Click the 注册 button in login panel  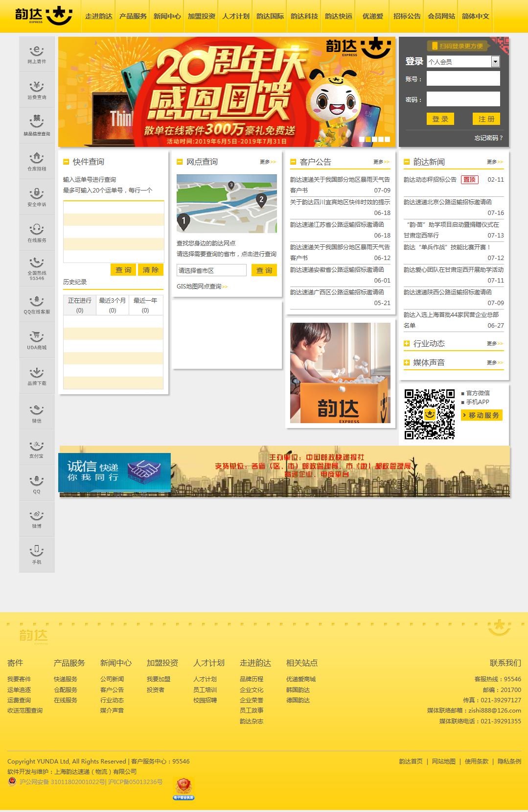486,119
